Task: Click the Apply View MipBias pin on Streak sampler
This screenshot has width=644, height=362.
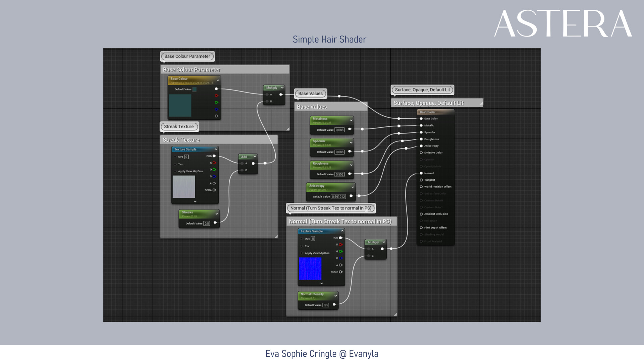Action: click(x=175, y=171)
